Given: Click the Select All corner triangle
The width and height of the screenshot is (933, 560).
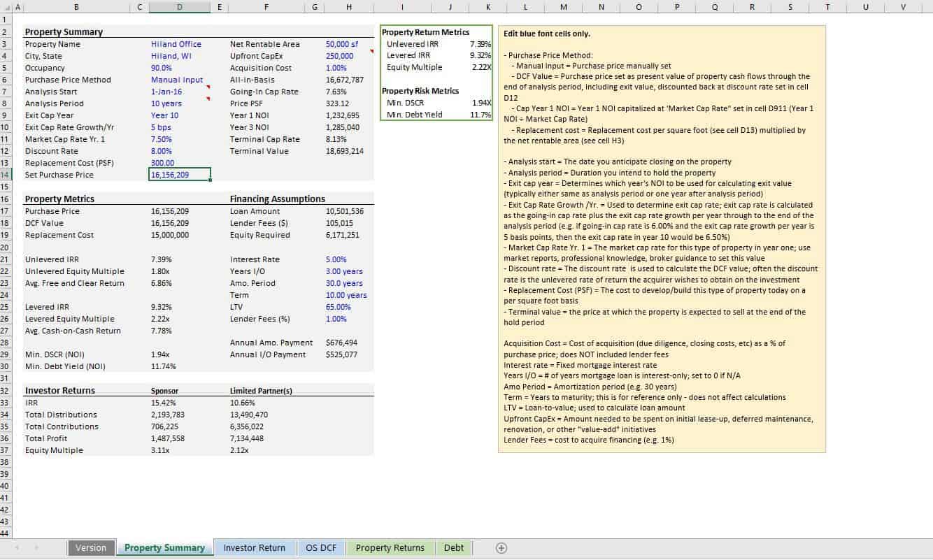Looking at the screenshot, I should [x=6, y=7].
